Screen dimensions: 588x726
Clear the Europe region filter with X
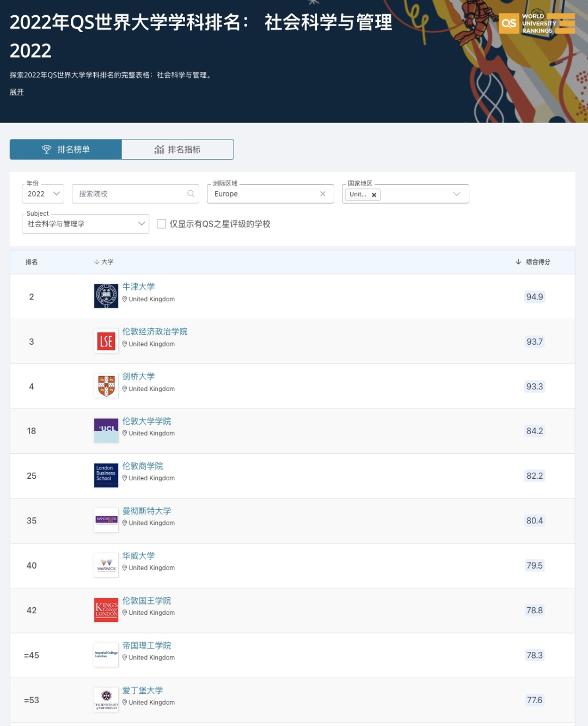pyautogui.click(x=323, y=193)
